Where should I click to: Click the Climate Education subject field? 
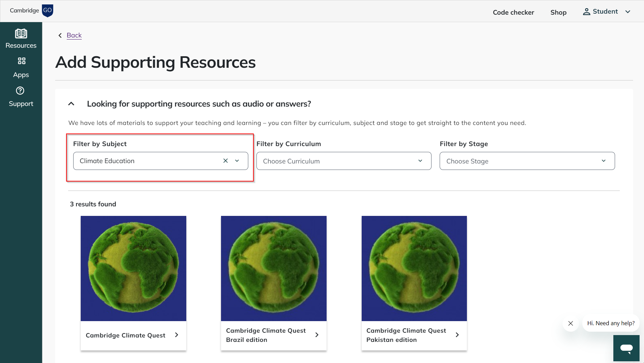pyautogui.click(x=160, y=161)
